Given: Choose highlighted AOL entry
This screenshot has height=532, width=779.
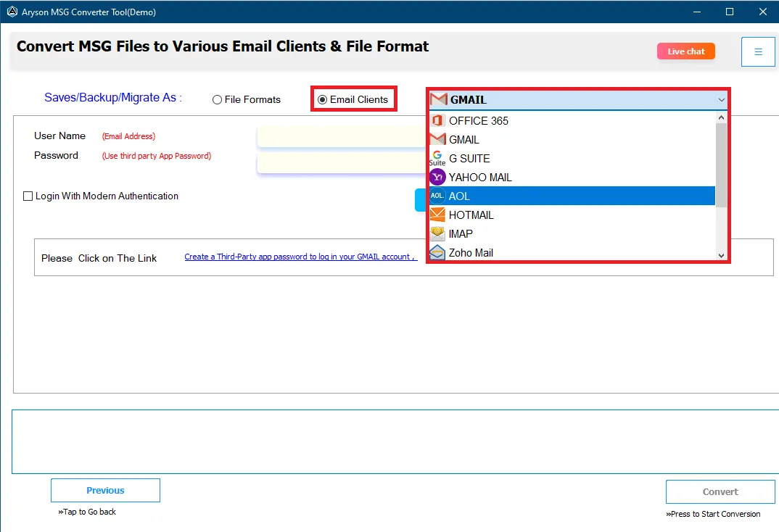Looking at the screenshot, I should (x=572, y=196).
